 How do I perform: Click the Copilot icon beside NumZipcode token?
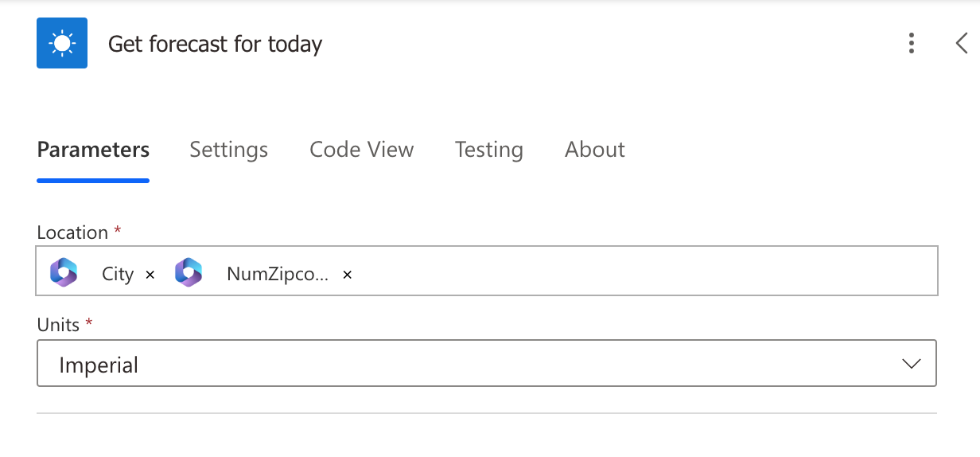189,273
